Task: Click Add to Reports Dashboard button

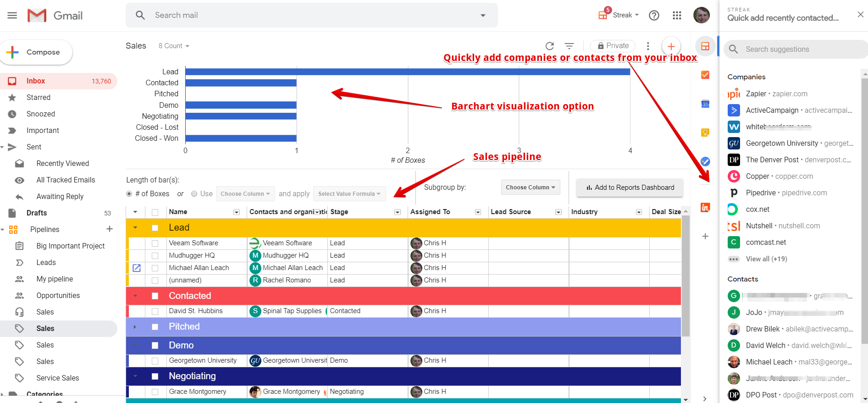Action: click(630, 188)
